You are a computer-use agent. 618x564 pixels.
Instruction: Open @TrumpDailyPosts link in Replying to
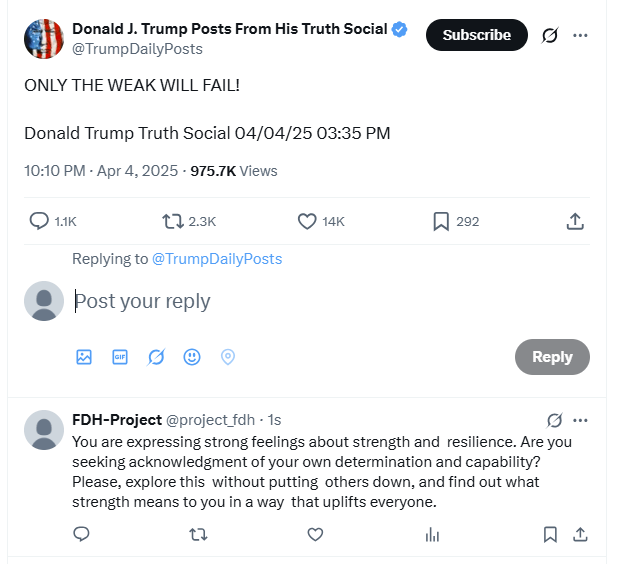216,259
